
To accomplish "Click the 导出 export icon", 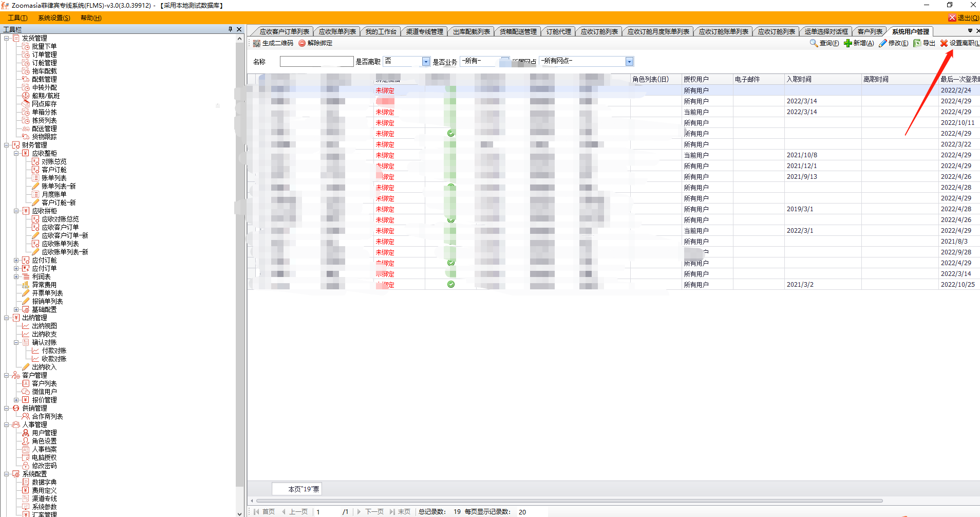I will tap(917, 43).
